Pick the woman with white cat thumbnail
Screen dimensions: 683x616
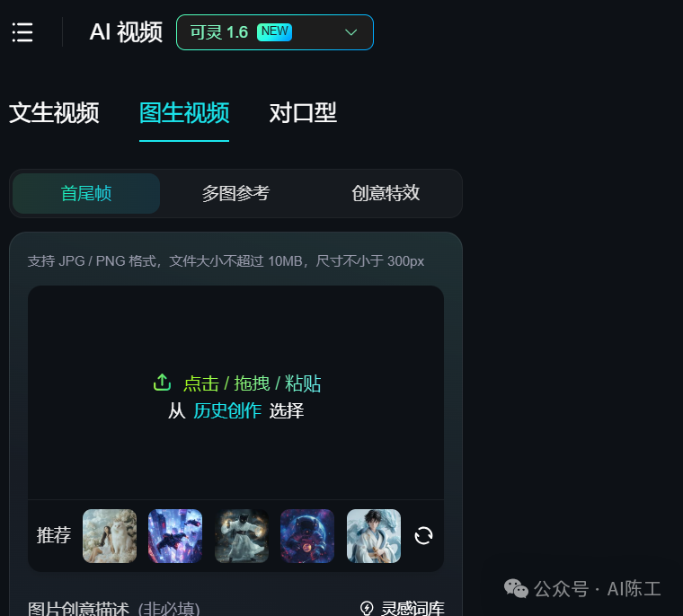(x=110, y=536)
